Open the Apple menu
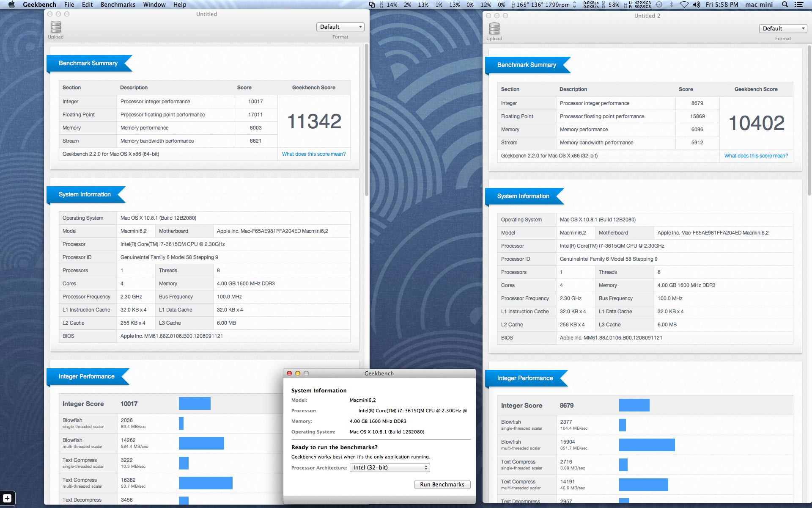Viewport: 812px width, 508px height. (x=11, y=5)
